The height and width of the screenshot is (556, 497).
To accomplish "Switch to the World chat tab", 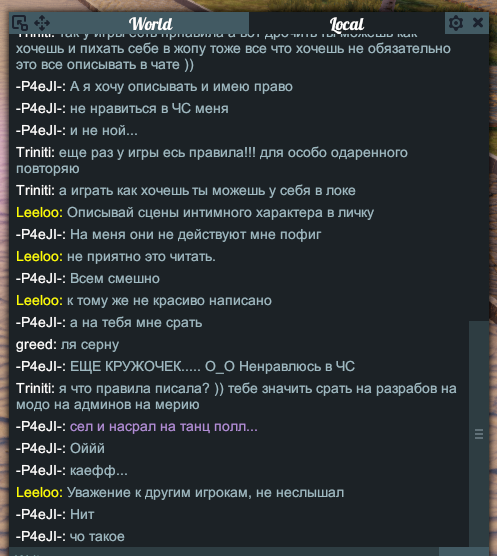I will (151, 24).
